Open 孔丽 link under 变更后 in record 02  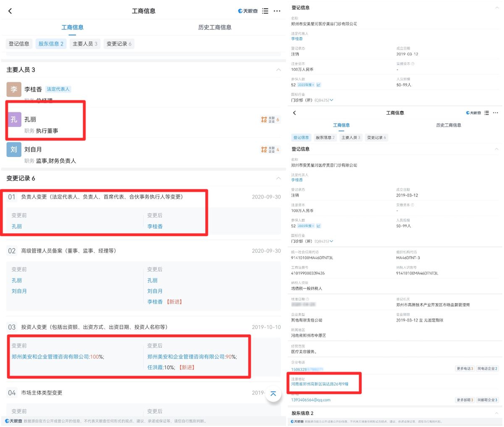(x=152, y=280)
